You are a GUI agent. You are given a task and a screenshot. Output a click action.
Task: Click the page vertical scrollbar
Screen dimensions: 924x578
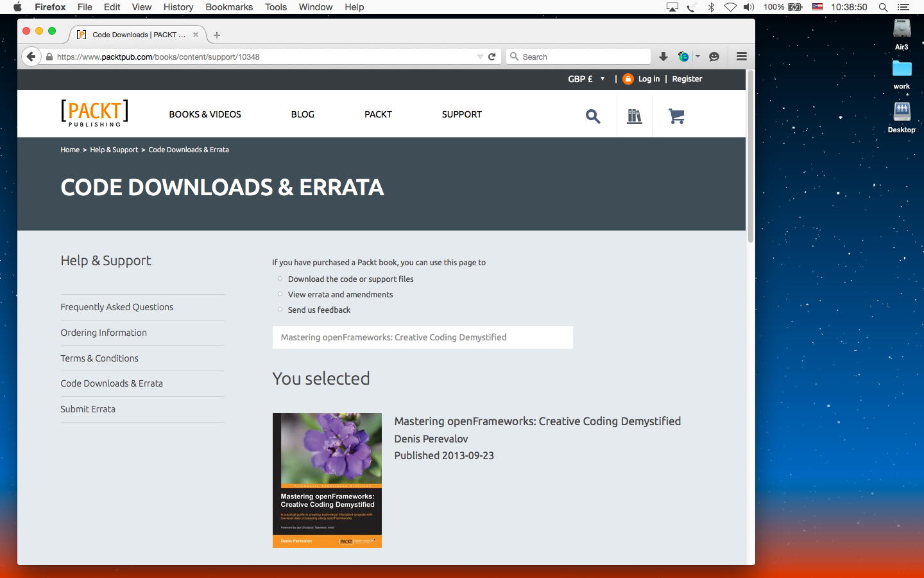pos(750,156)
